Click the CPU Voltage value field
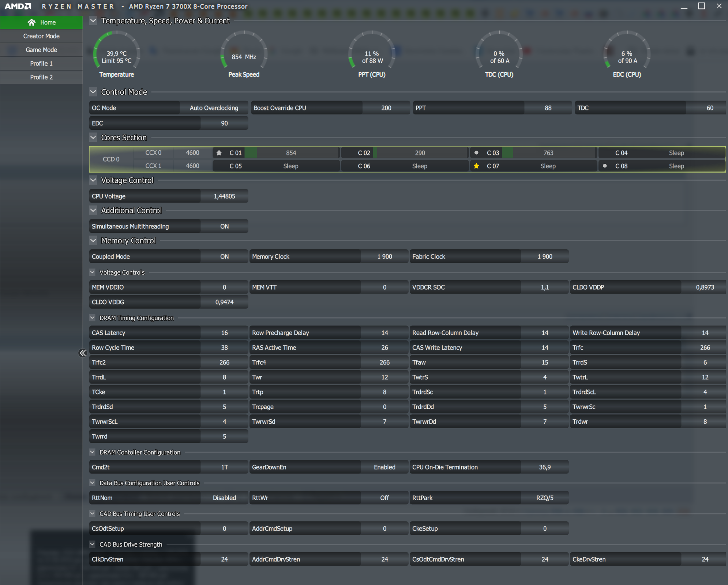The width and height of the screenshot is (728, 585). (224, 196)
